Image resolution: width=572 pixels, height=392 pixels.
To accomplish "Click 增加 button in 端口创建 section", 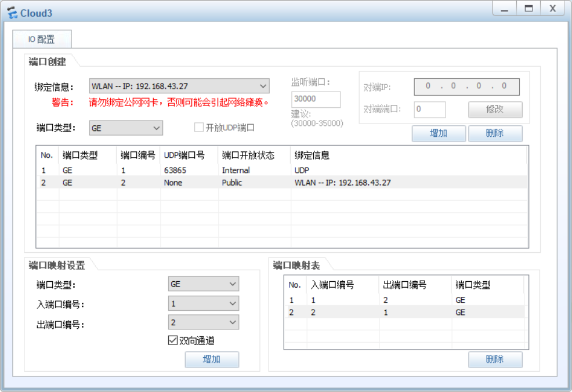I will click(439, 133).
